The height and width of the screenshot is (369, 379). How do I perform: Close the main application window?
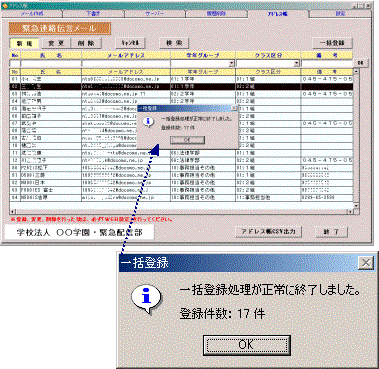click(x=368, y=6)
